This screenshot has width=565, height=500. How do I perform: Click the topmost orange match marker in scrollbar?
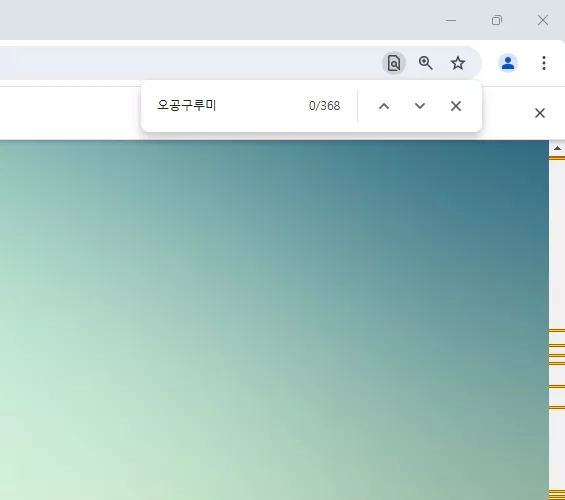[557, 158]
